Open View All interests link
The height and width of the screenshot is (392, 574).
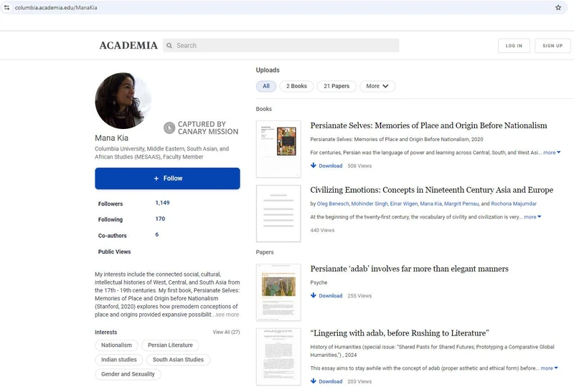pos(226,333)
